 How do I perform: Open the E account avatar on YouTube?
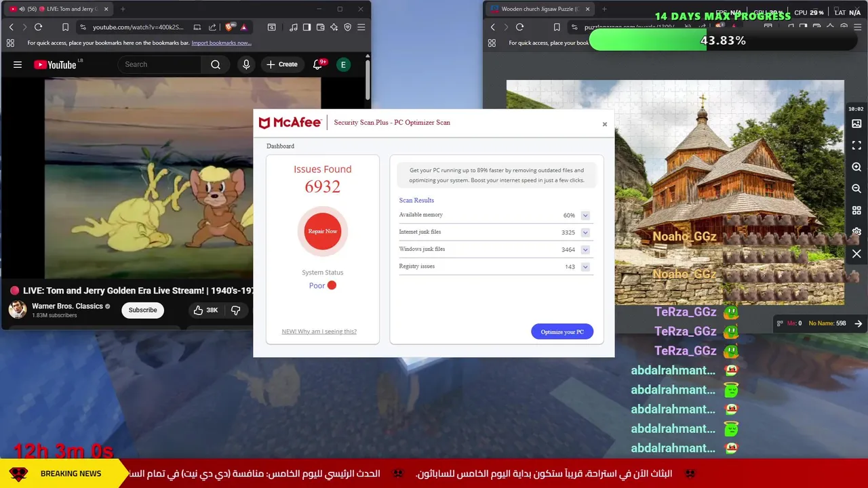(343, 64)
